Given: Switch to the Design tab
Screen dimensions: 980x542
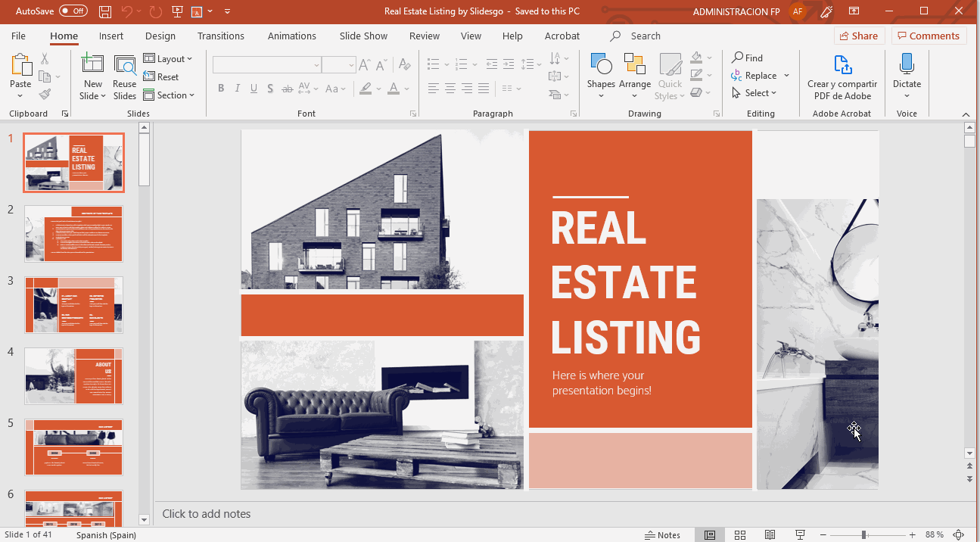Looking at the screenshot, I should click(160, 36).
